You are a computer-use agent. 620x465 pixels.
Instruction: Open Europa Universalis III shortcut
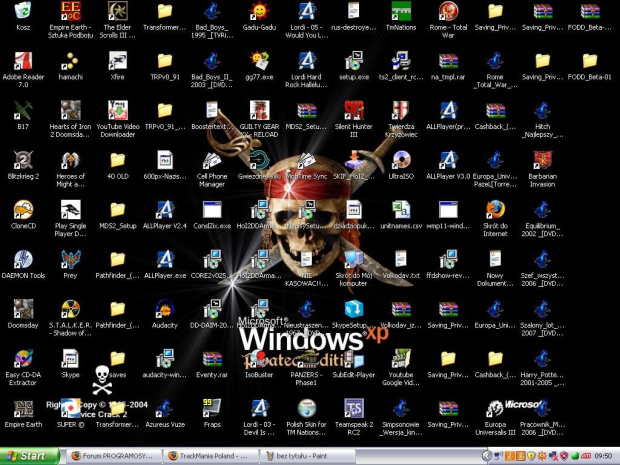[495, 408]
